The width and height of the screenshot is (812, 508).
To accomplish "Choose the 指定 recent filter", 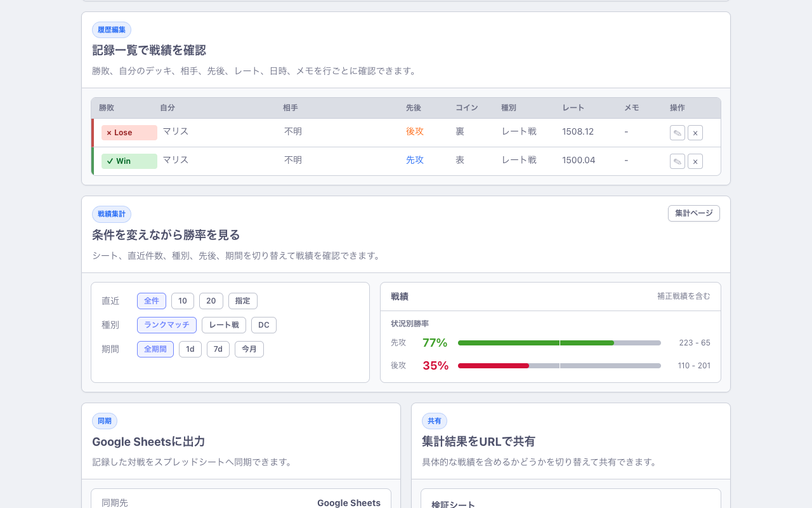I will [243, 301].
